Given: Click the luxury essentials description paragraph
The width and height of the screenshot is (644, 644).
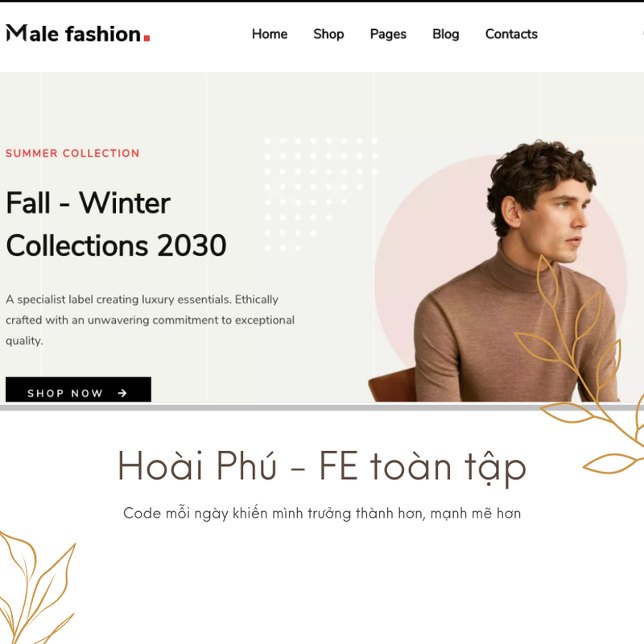Looking at the screenshot, I should [x=150, y=320].
